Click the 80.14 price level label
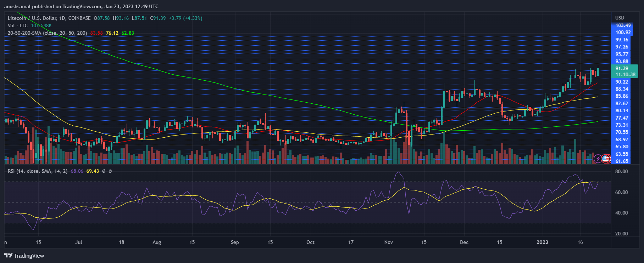 (622, 110)
